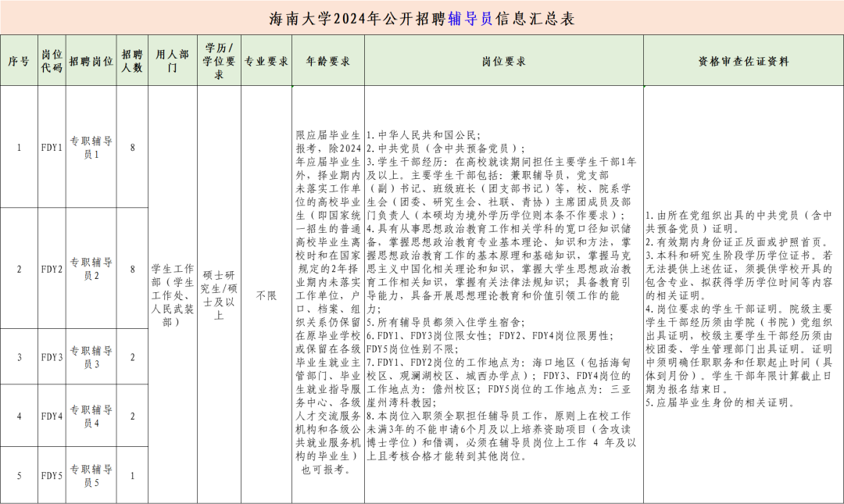The image size is (844, 504).
Task: Click recruit count 1 in FDY5 row
Action: pyautogui.click(x=132, y=475)
